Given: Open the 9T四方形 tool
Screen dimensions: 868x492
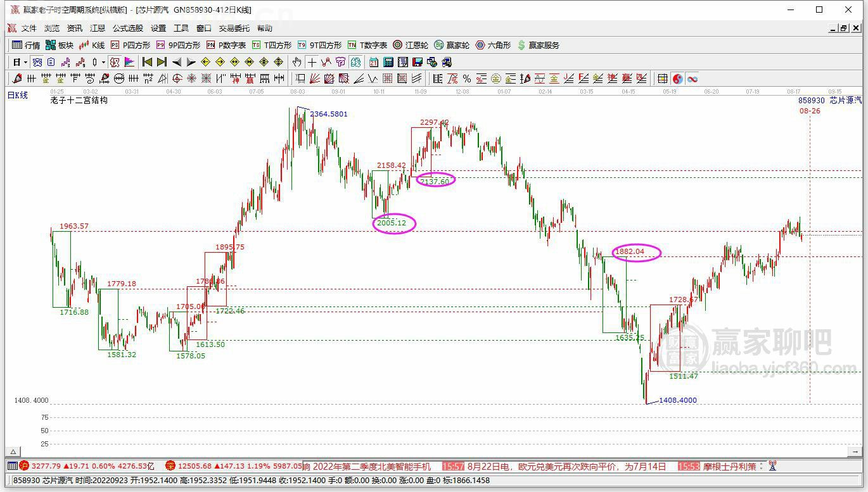Looking at the screenshot, I should point(320,45).
